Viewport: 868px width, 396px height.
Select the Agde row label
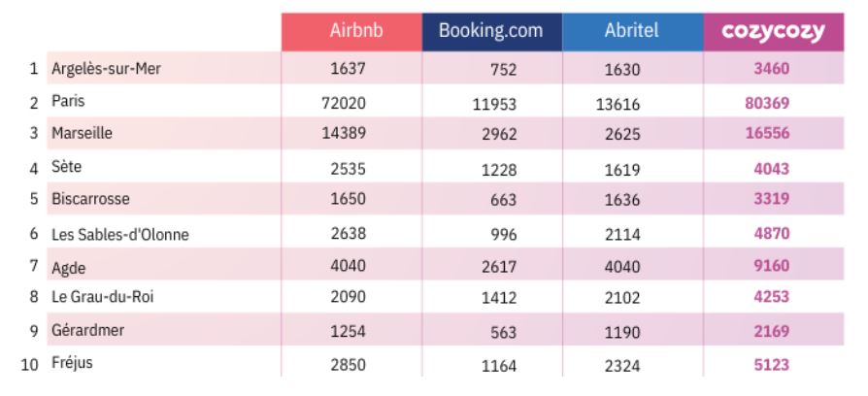(68, 267)
